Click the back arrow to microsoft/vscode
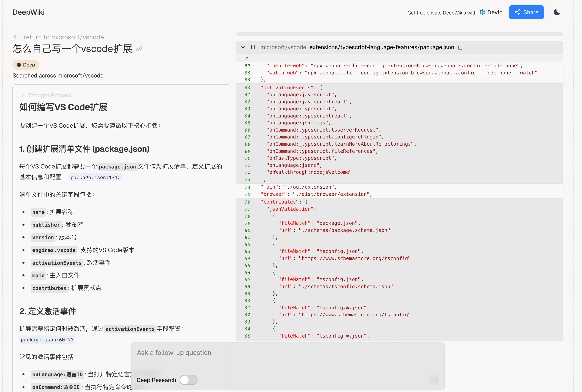582x392 pixels. [x=17, y=37]
